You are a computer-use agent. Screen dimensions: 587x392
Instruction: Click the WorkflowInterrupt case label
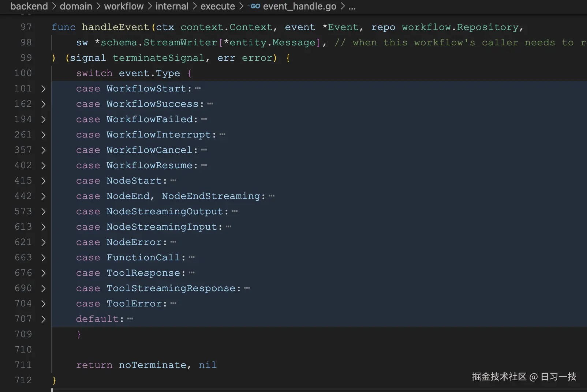coord(158,135)
